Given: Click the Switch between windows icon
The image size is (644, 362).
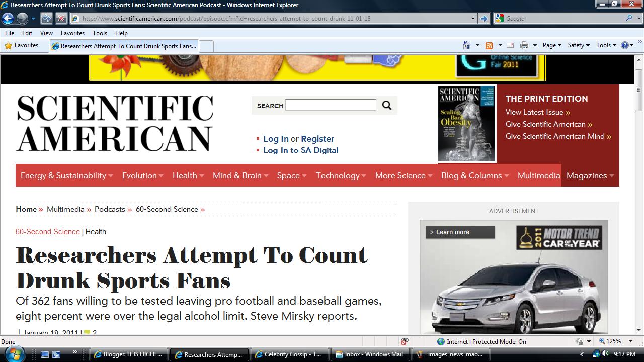Looking at the screenshot, I should pyautogui.click(x=57, y=354).
